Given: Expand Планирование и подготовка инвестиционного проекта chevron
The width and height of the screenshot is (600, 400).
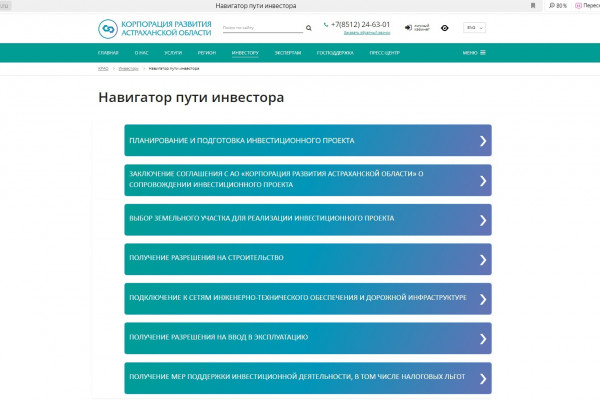Looking at the screenshot, I should 483,141.
